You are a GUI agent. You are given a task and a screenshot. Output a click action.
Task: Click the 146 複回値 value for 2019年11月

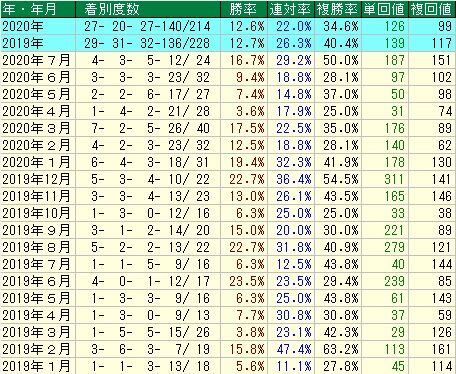pos(442,196)
